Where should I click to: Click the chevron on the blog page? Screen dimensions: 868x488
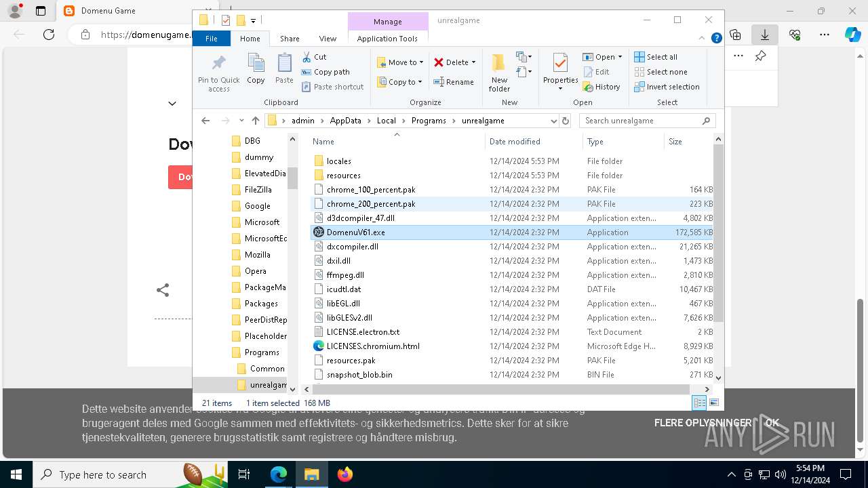click(172, 104)
